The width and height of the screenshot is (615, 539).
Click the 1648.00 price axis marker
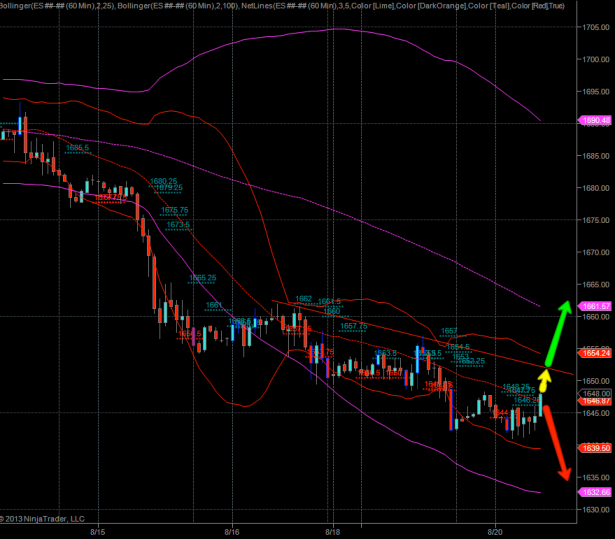tap(596, 393)
